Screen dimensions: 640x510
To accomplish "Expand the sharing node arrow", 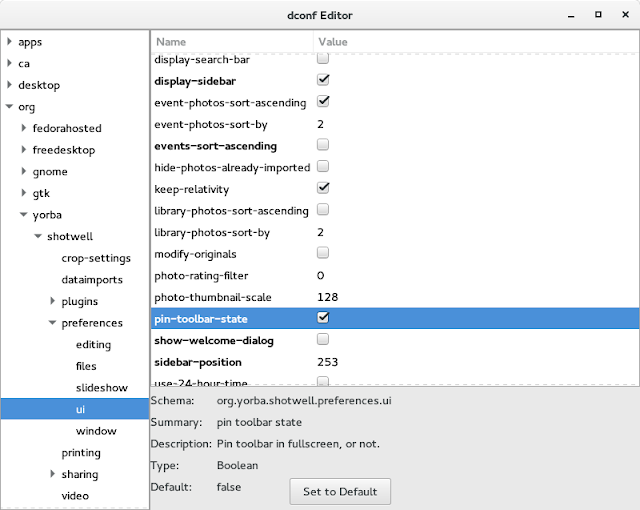I will pyautogui.click(x=53, y=474).
